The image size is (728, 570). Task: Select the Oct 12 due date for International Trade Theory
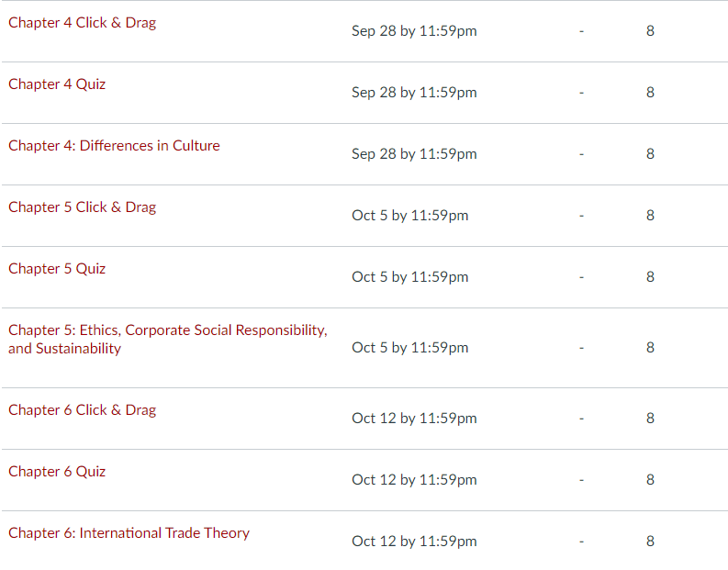point(414,542)
